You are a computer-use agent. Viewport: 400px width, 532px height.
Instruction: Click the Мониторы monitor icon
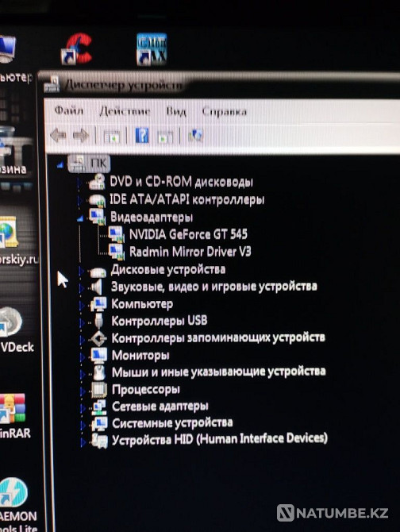click(99, 355)
